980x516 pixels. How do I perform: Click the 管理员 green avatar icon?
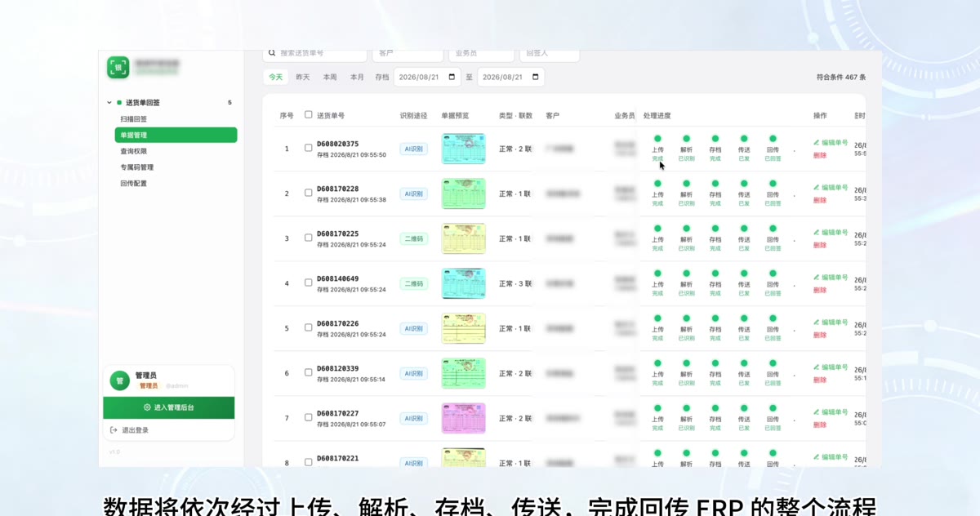[x=120, y=380]
